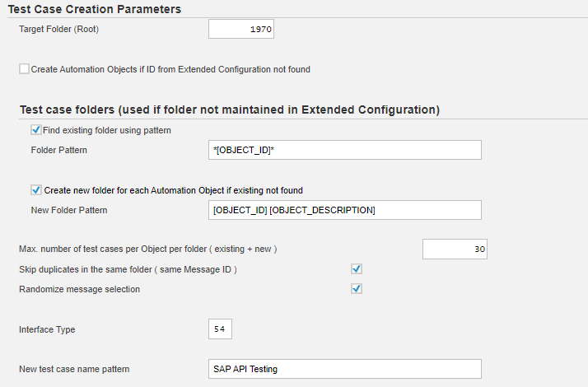
Task: Uncheck the Randomize message selection box
Action: click(x=357, y=289)
